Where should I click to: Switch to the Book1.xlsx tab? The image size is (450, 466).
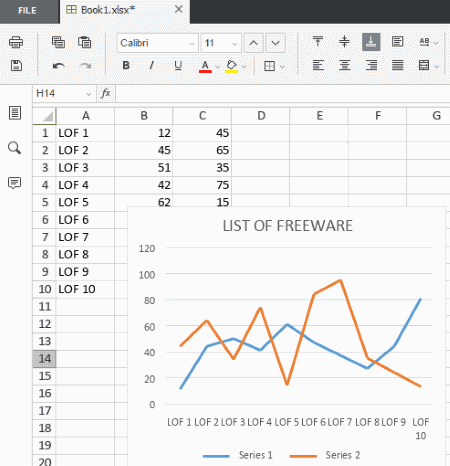(x=107, y=10)
